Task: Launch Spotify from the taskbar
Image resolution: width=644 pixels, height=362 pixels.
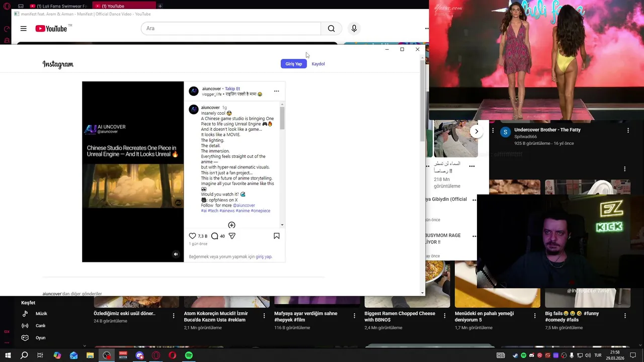Action: pos(189,355)
